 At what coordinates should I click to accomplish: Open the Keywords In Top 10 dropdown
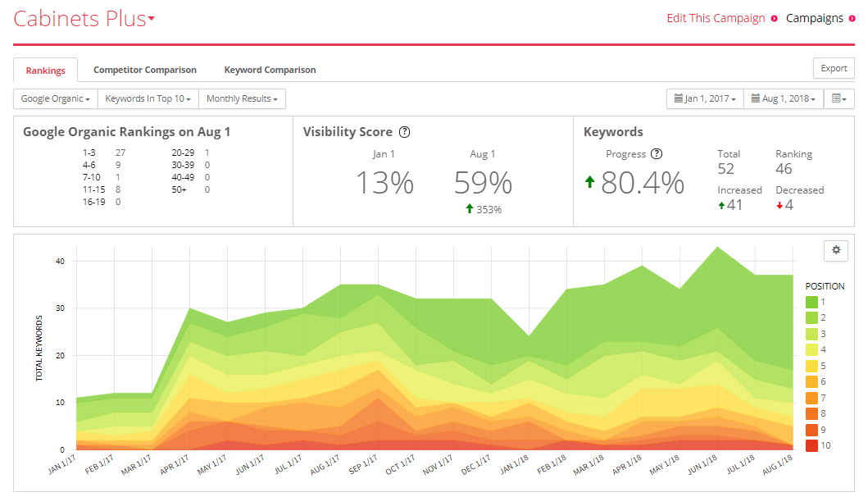148,98
